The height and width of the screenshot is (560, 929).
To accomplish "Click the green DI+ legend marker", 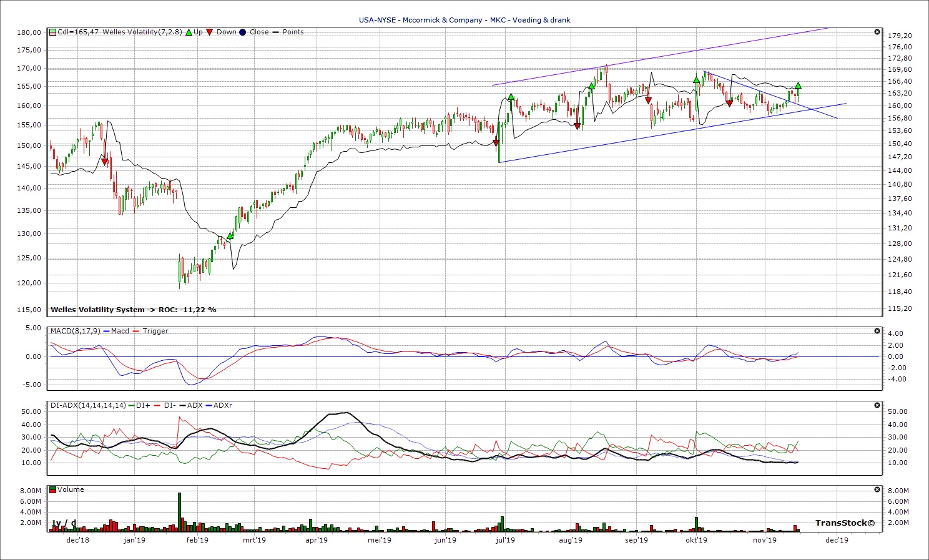I will [130, 405].
